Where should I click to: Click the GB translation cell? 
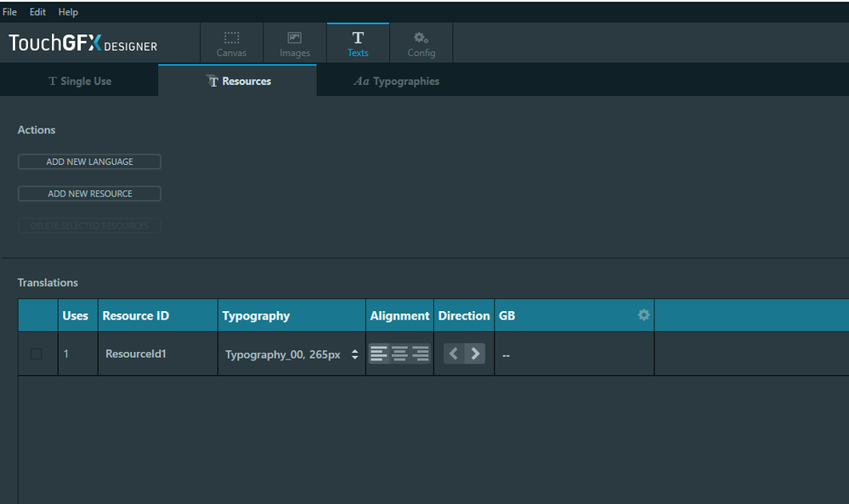pos(574,354)
